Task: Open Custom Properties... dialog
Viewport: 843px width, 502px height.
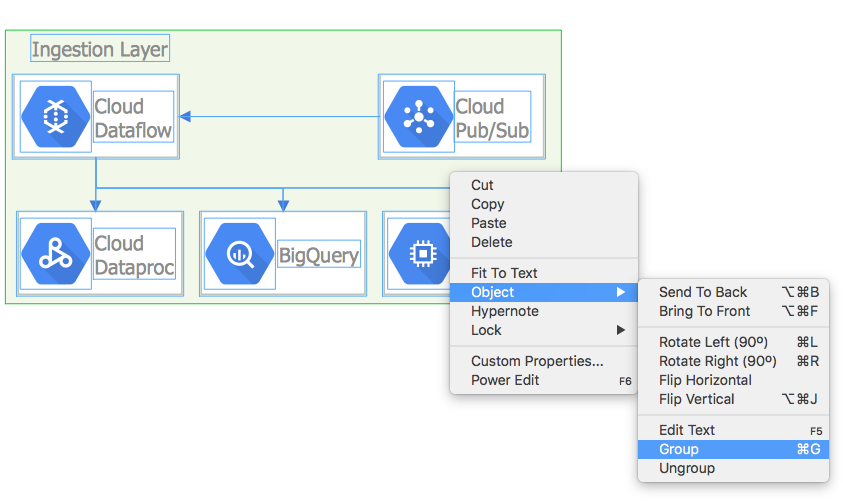Action: tap(544, 361)
